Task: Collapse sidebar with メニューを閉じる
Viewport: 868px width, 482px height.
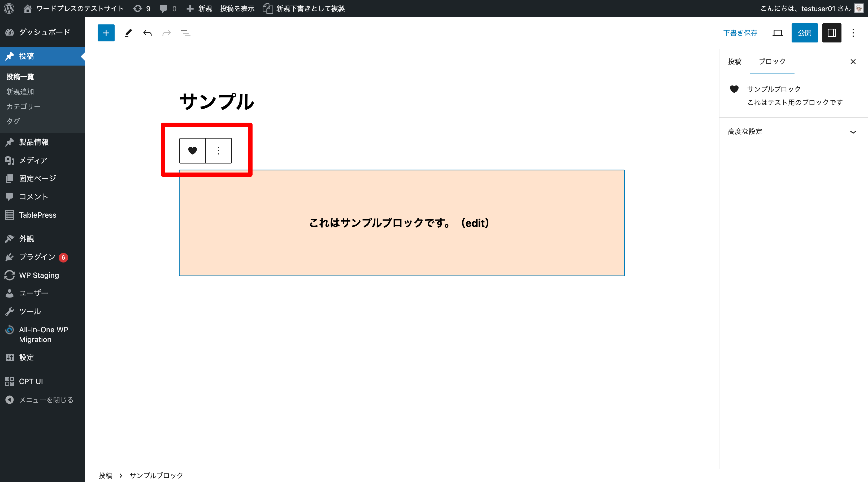Action: [x=42, y=400]
